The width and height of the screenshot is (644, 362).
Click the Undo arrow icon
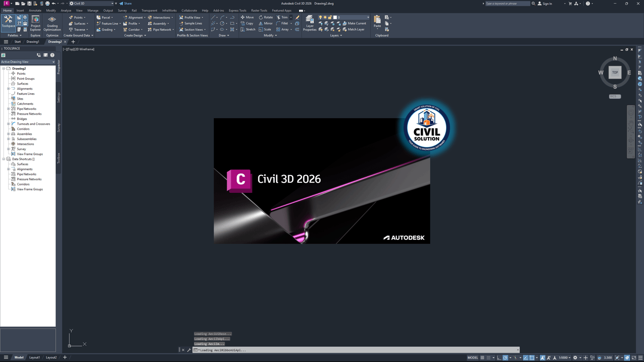(x=54, y=3)
